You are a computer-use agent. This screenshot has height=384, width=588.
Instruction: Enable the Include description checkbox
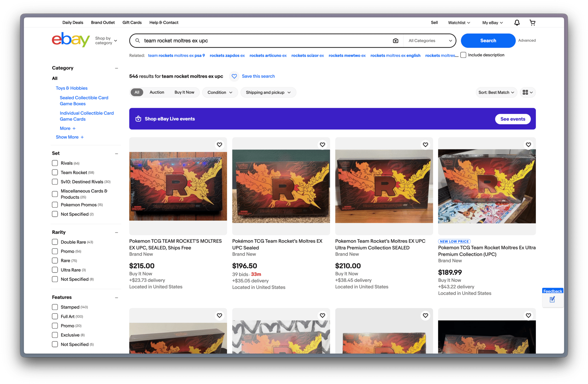coord(463,55)
